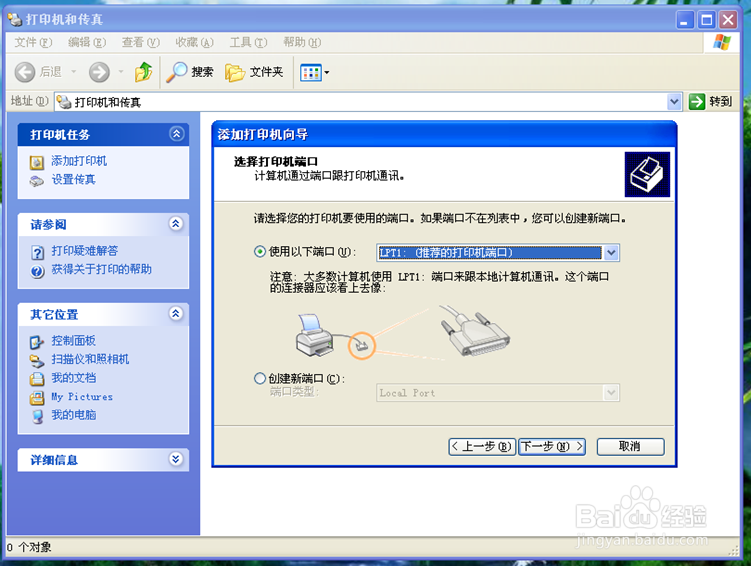Viewport: 751px width, 566px height.
Task: Click status bar text 0 个对象
Action: pos(29,547)
